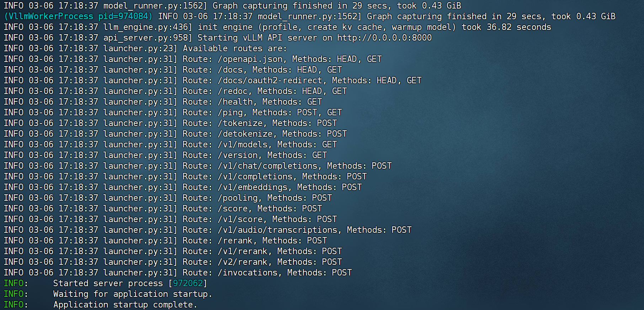Click the VllmWorkerProcess pid=974084 label
The width and height of the screenshot is (644, 310).
[78, 16]
